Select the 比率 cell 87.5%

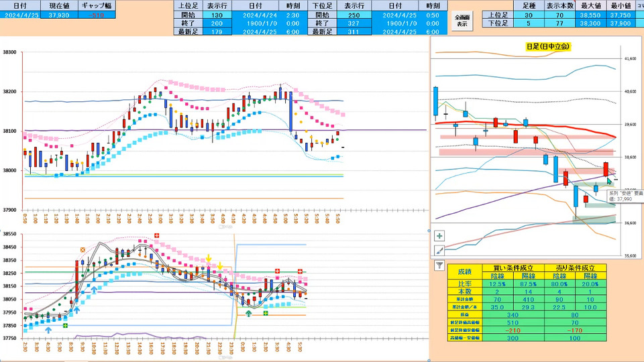(x=529, y=284)
